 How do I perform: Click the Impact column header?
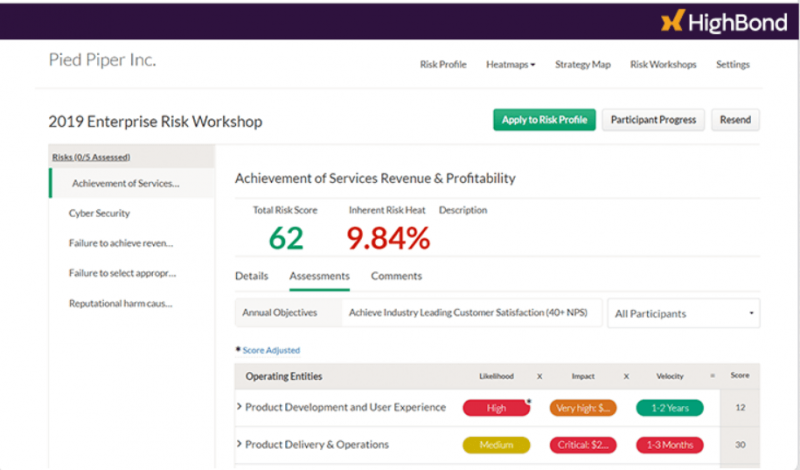pos(583,377)
